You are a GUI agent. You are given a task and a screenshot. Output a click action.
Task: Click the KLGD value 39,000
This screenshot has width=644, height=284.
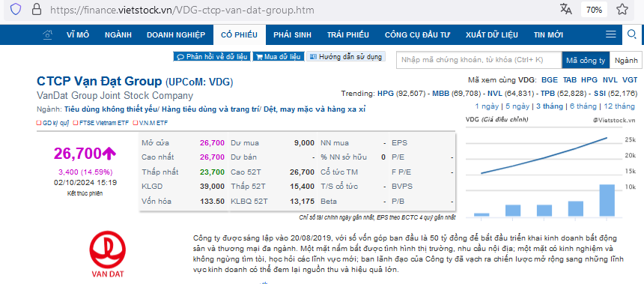pyautogui.click(x=213, y=187)
